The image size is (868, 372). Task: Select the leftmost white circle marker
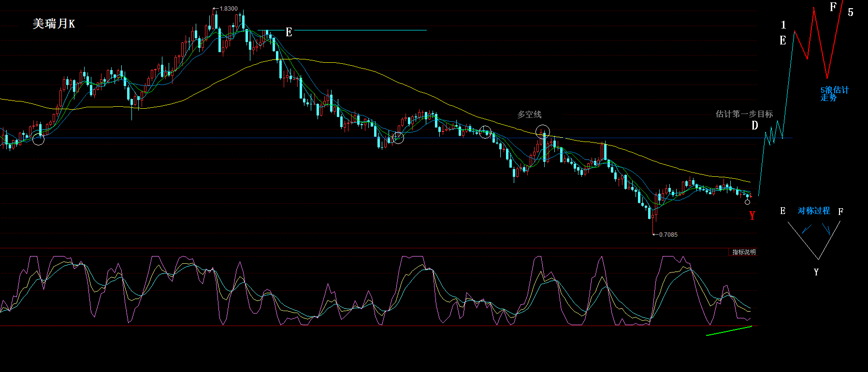39,140
